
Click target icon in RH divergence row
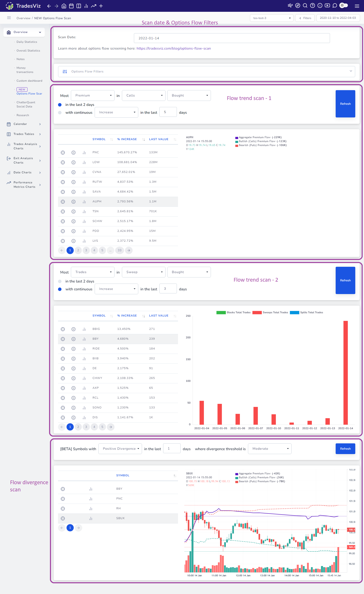click(x=63, y=508)
